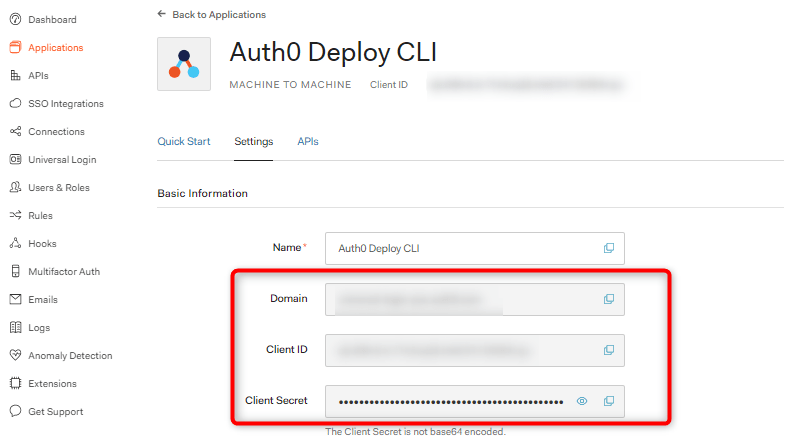Screen dimensions: 800x446
Task: Click the Multifactor Auth phone icon
Action: click(x=16, y=271)
